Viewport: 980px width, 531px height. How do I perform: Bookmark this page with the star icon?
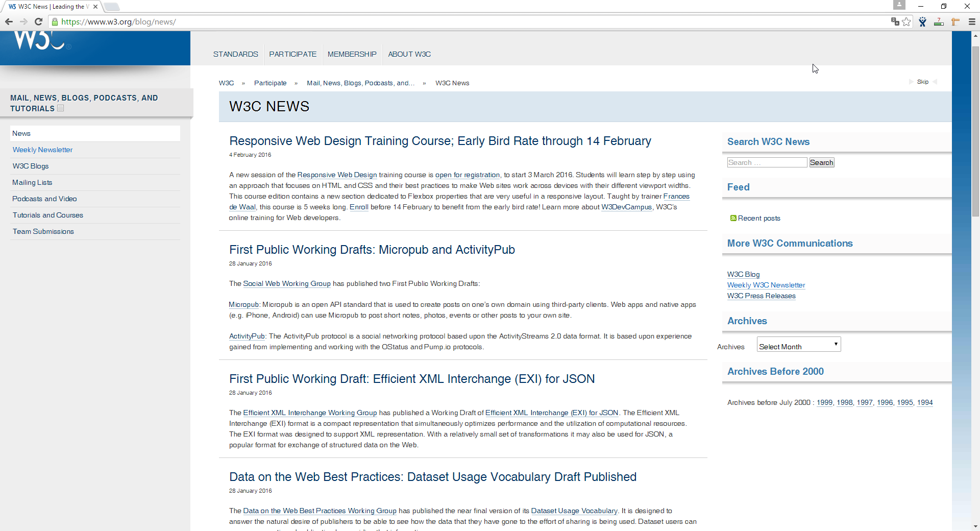coord(906,21)
